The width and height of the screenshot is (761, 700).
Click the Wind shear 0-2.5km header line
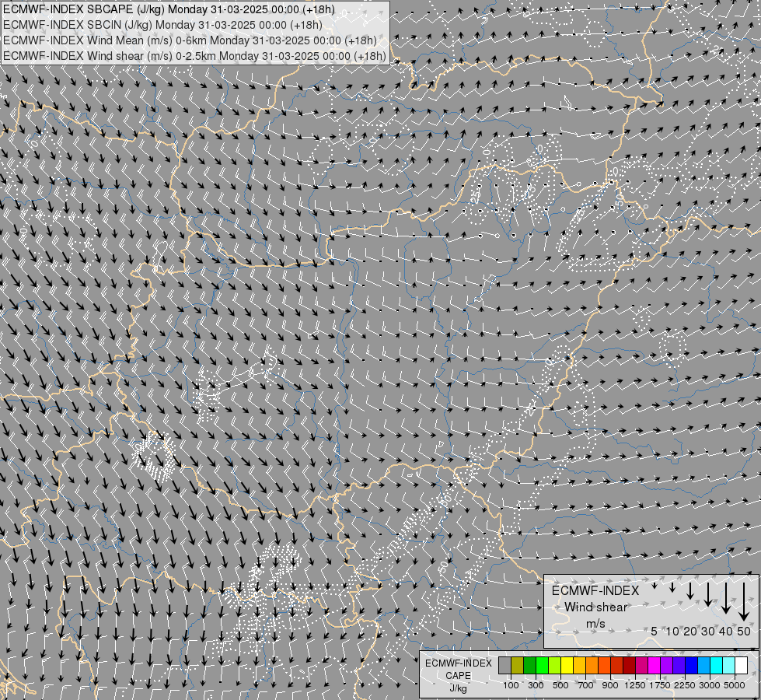coord(194,56)
